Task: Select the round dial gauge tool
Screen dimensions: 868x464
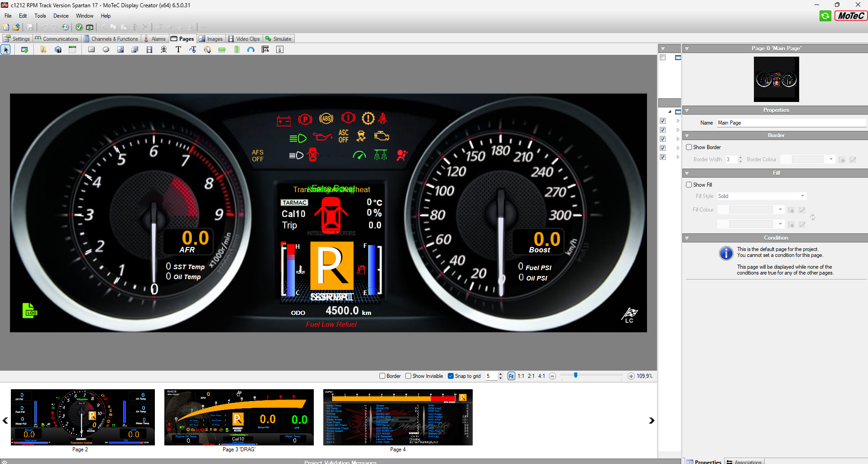Action: pos(207,49)
